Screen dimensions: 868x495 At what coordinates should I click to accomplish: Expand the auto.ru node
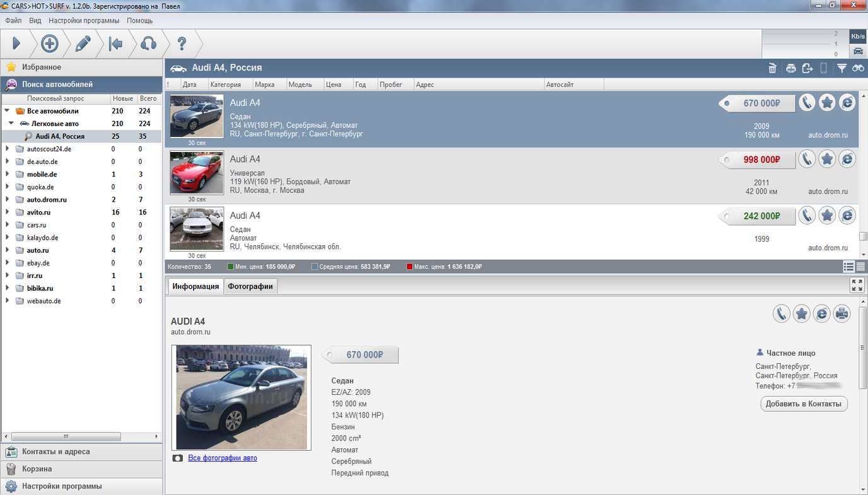[7, 250]
